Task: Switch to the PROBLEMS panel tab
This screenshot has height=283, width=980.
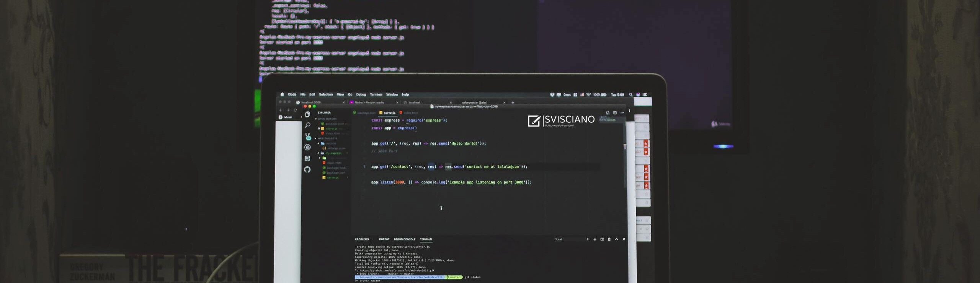Action: 362,239
